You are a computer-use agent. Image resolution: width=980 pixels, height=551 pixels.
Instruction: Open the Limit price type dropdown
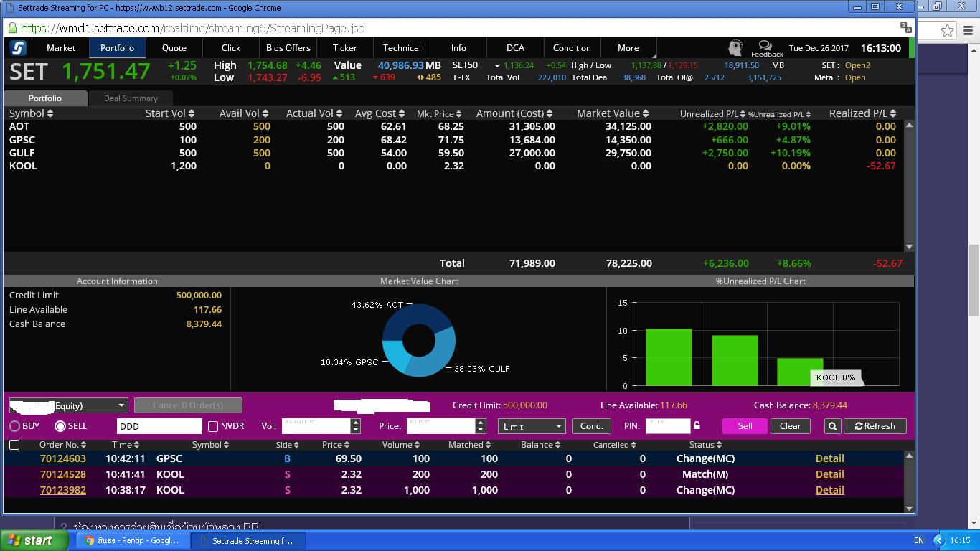(x=532, y=426)
